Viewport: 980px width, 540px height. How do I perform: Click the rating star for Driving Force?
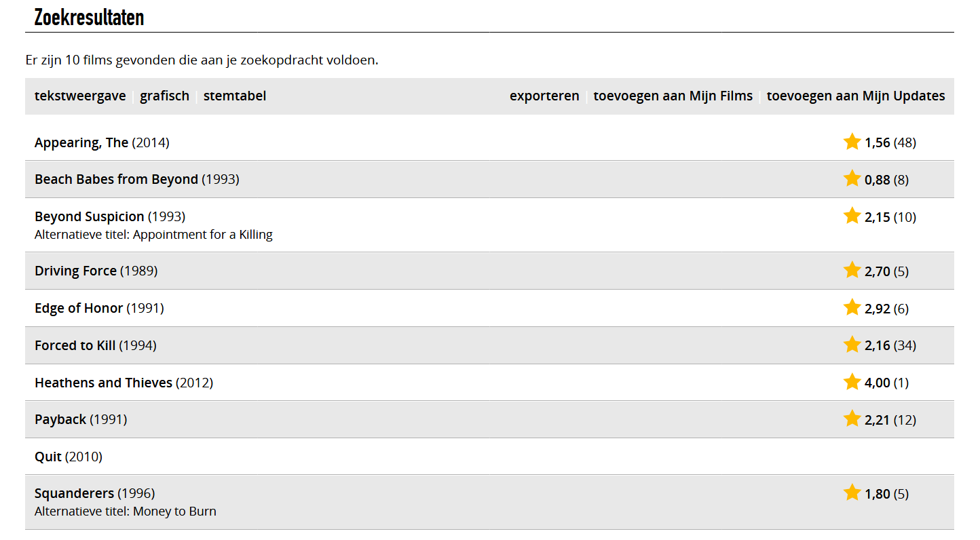[852, 271]
